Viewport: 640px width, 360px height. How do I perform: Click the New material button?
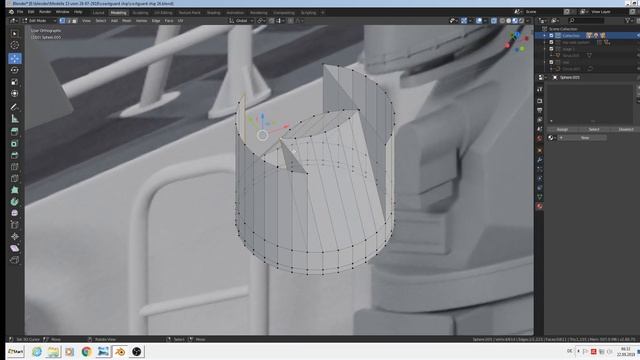coord(582,138)
